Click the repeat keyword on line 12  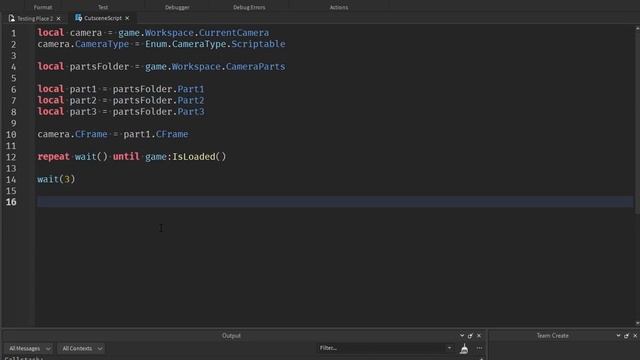(53, 157)
